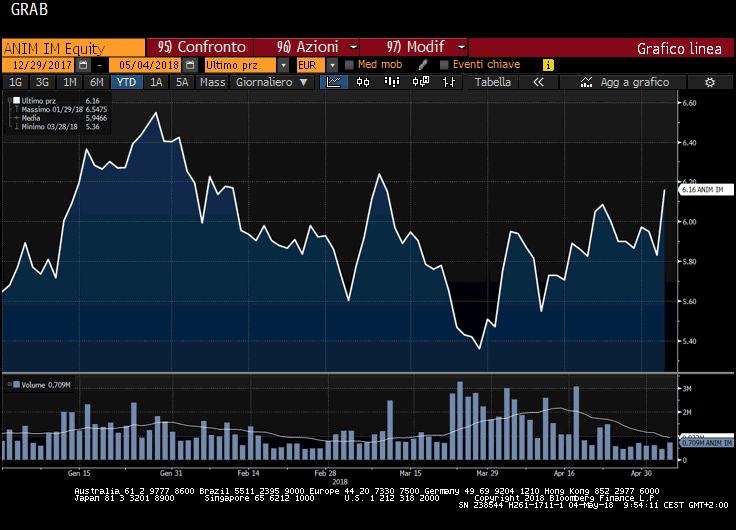The image size is (736, 530).
Task: Open the Tabella view
Action: tap(492, 82)
